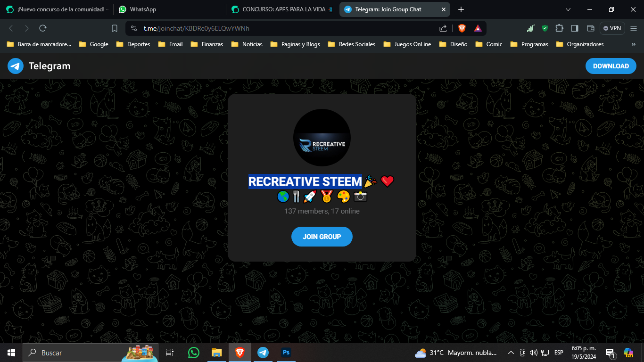
Task: Expand the tab search dropdown arrow
Action: click(x=568, y=9)
